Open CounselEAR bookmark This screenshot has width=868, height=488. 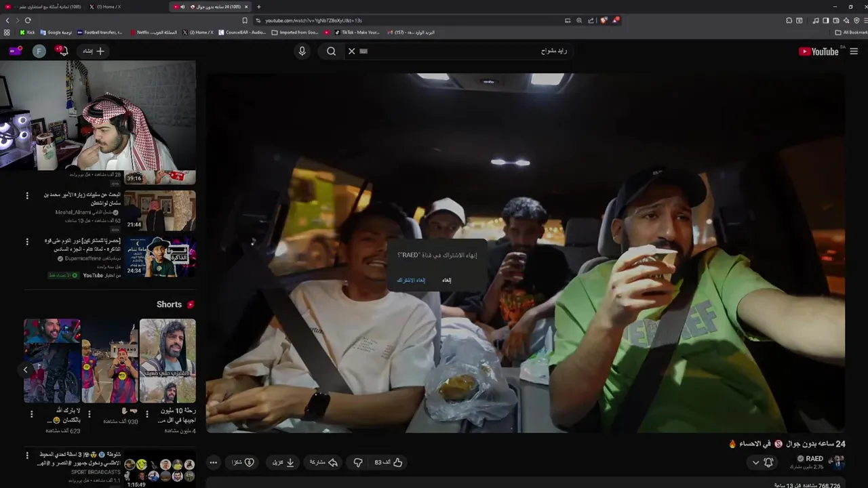pos(242,32)
